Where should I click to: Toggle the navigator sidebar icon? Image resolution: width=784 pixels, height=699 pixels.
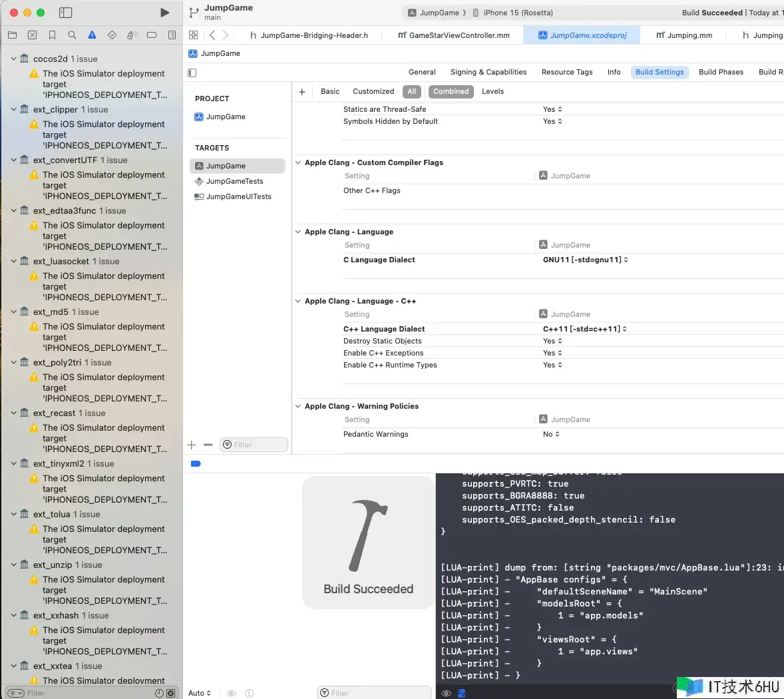point(65,13)
